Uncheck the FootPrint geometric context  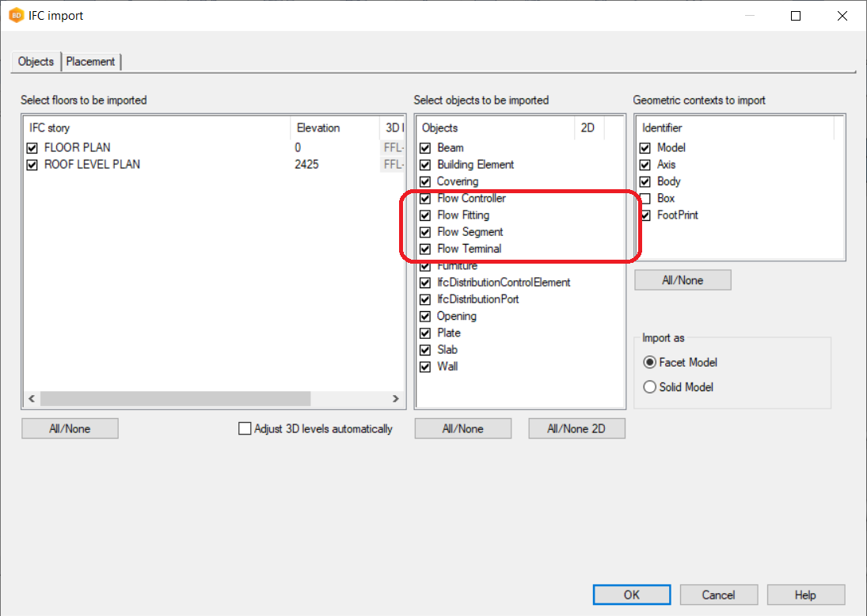tap(645, 215)
